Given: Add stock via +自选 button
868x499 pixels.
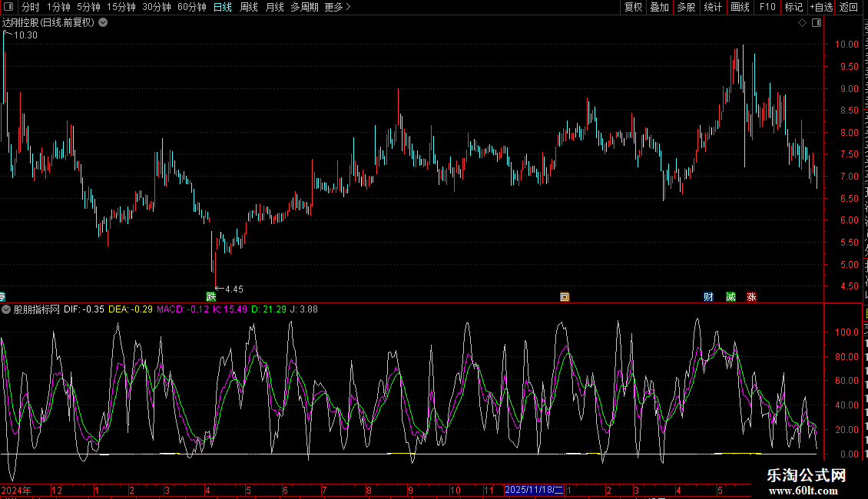Looking at the screenshot, I should (821, 7).
